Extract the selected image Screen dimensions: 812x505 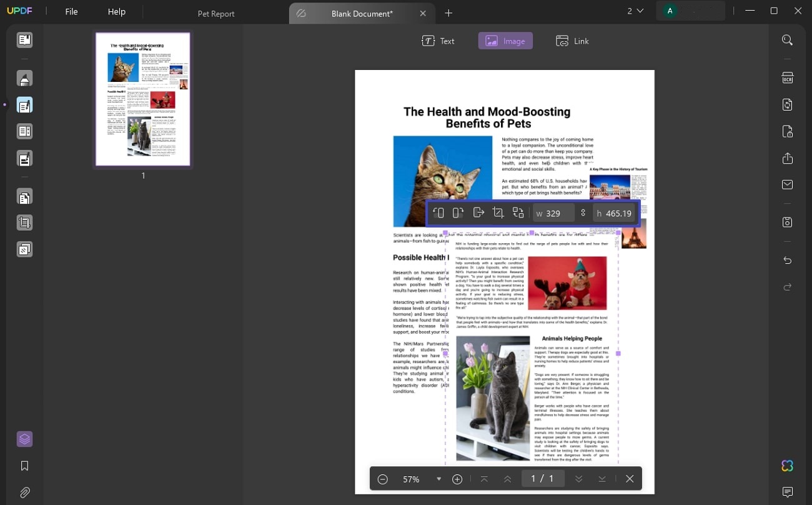coord(478,212)
